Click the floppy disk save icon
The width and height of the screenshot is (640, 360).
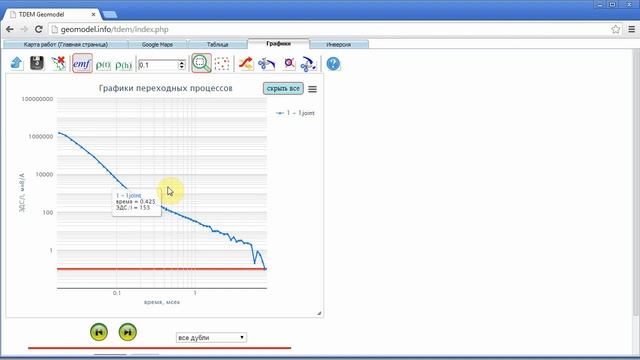[x=37, y=63]
